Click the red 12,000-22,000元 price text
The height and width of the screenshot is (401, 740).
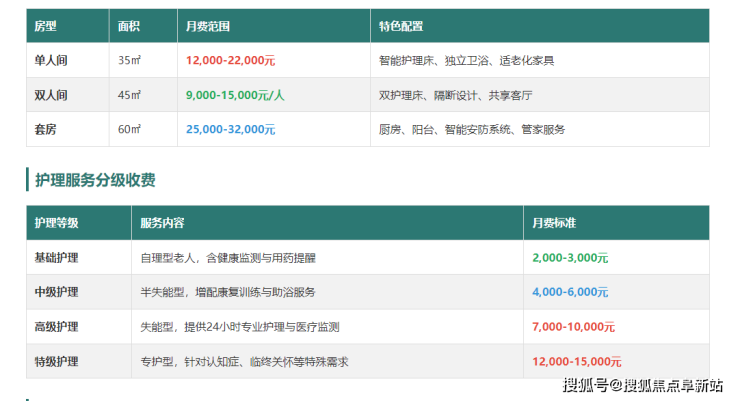[230, 60]
